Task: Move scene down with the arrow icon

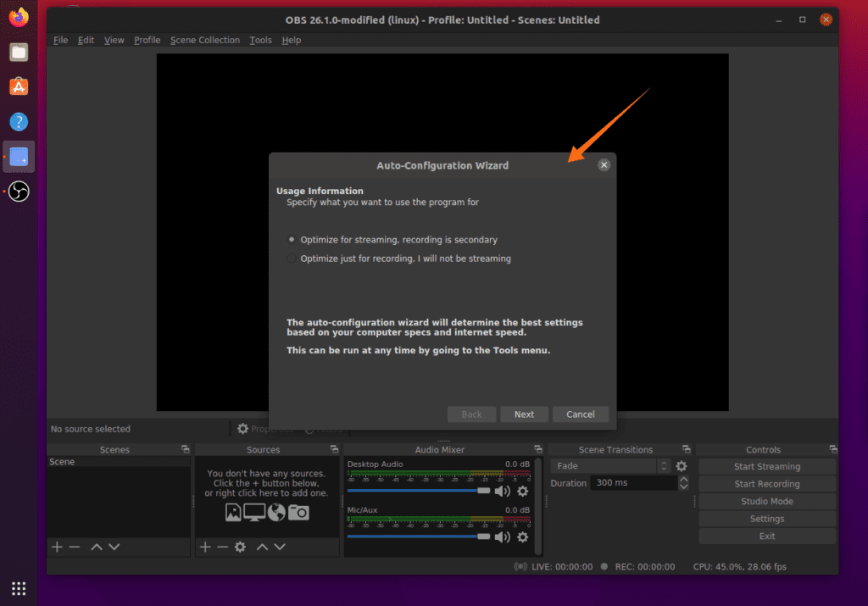Action: (x=114, y=547)
